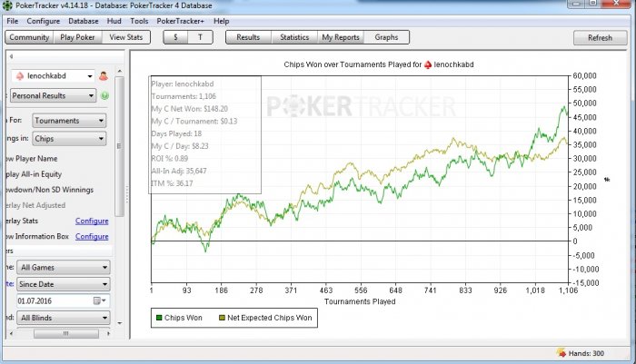Select the View Stats tab
The image size is (636, 364).
coord(126,37)
